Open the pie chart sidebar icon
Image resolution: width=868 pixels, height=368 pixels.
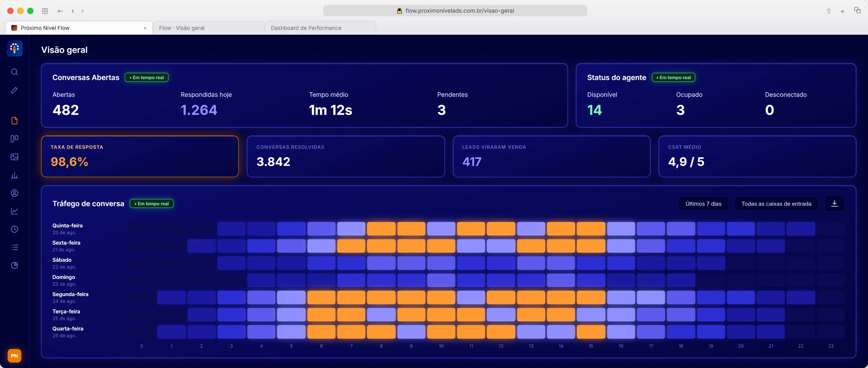click(x=14, y=265)
